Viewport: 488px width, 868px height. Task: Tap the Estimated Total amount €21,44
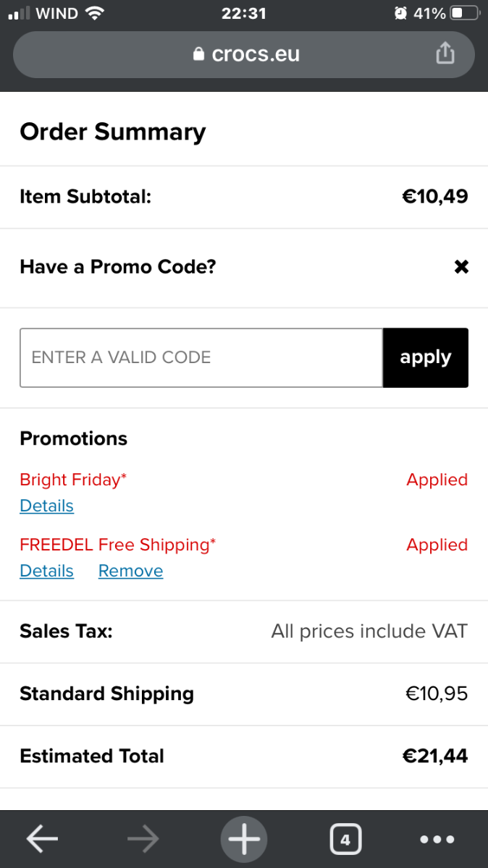point(435,757)
